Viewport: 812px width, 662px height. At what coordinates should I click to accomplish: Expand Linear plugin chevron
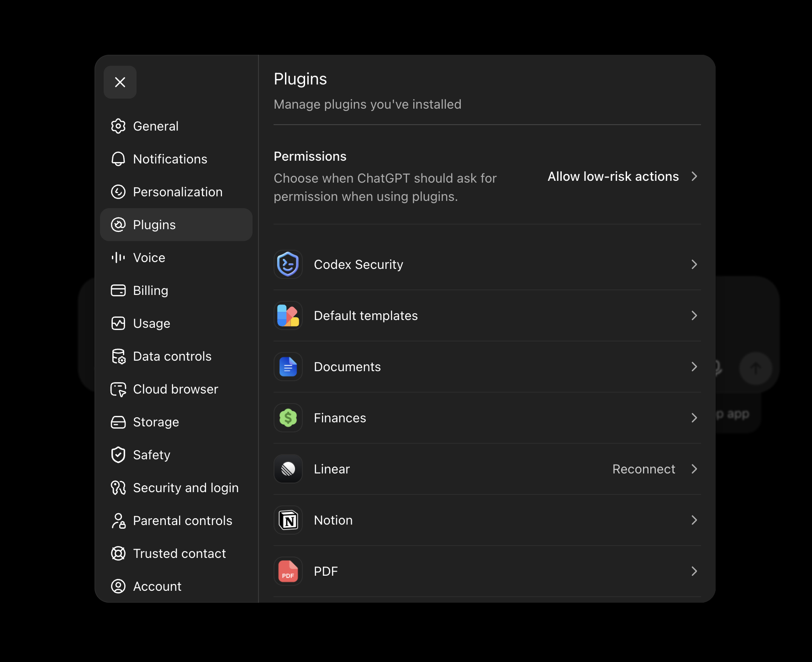694,469
